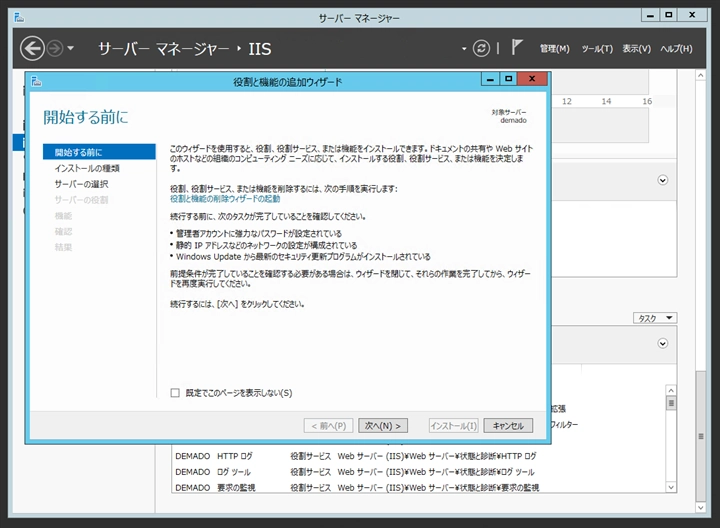This screenshot has width=720, height=528.
Task: Click the main window scrollbar up arrow
Action: (x=700, y=75)
